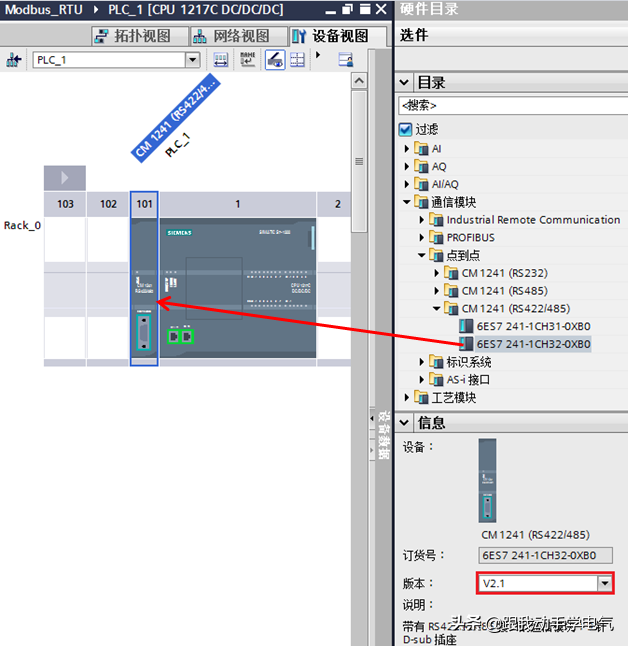Click the show grid toolbar icon
Image resolution: width=628 pixels, height=646 pixels.
297,60
